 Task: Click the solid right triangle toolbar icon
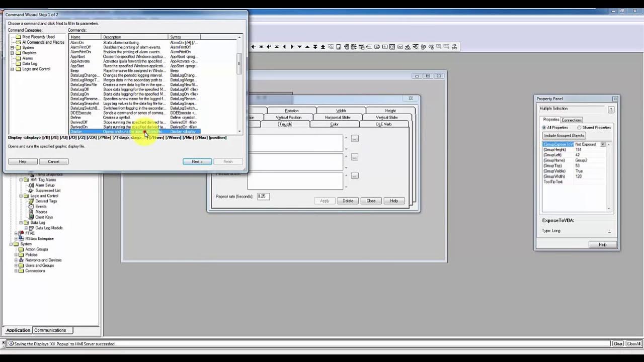[292, 47]
